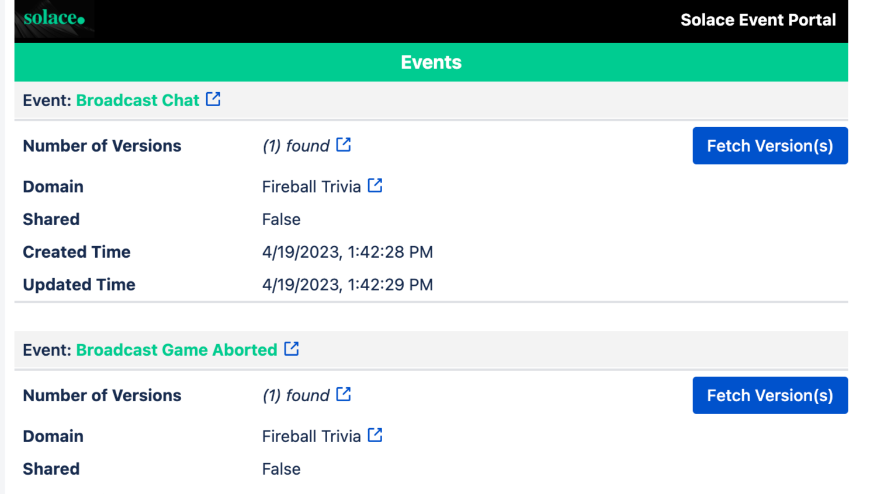Viewport: 870px width, 494px height.
Task: Open external link icon beside Broadcast Chat
Action: pos(213,100)
